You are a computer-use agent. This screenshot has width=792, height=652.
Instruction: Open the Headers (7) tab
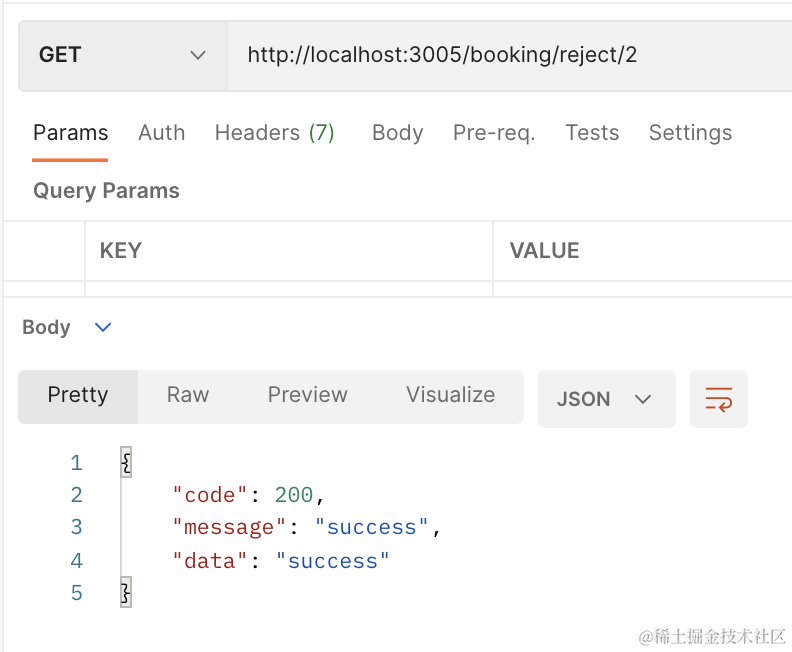click(x=274, y=133)
